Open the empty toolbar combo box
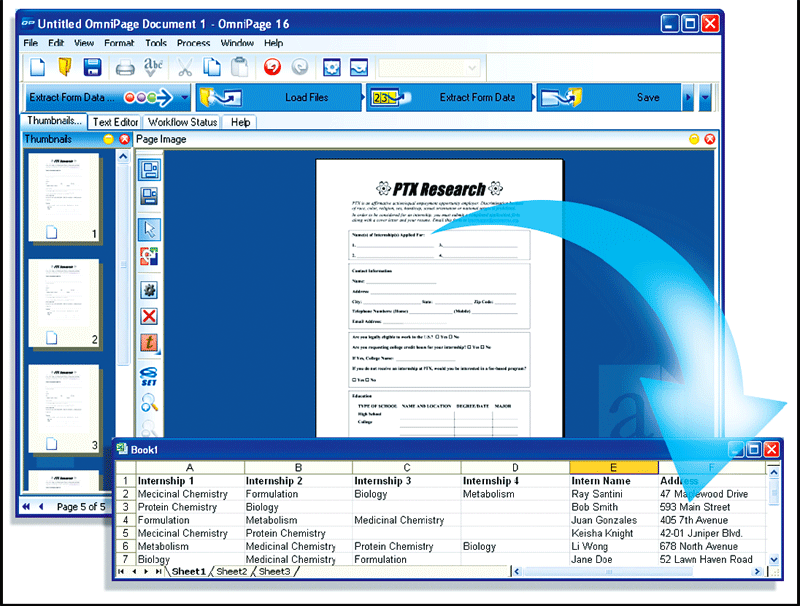Image resolution: width=800 pixels, height=606 pixels. coord(430,68)
